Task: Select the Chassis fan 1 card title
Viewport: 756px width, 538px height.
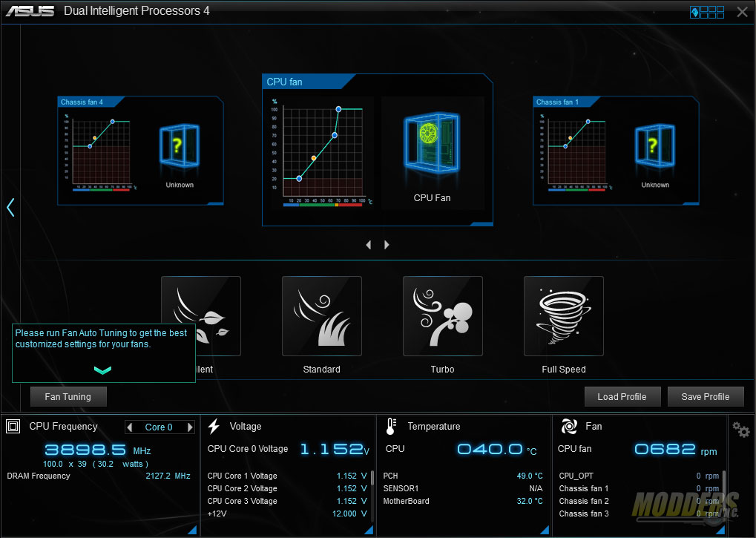Action: click(x=557, y=102)
